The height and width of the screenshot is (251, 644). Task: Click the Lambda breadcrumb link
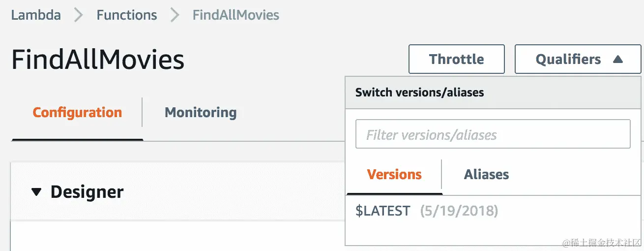coord(36,15)
